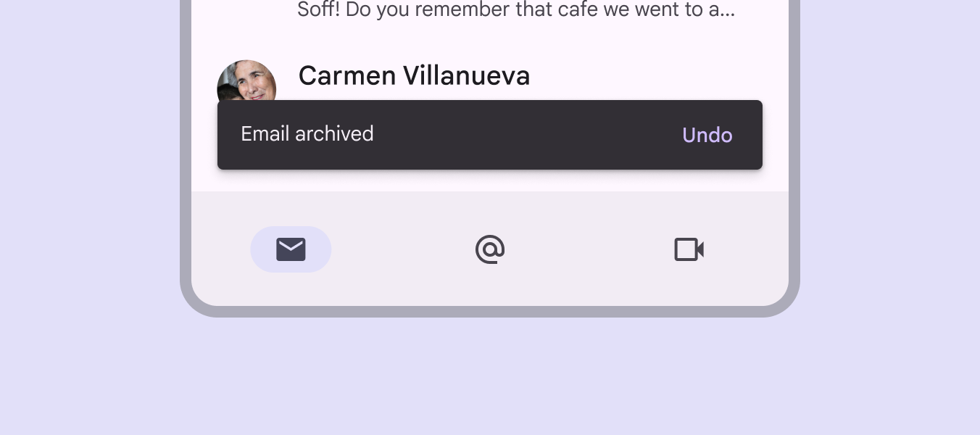Viewport: 980px width, 435px height.
Task: Open Carmen Villanueva's profile photo
Action: tap(246, 81)
